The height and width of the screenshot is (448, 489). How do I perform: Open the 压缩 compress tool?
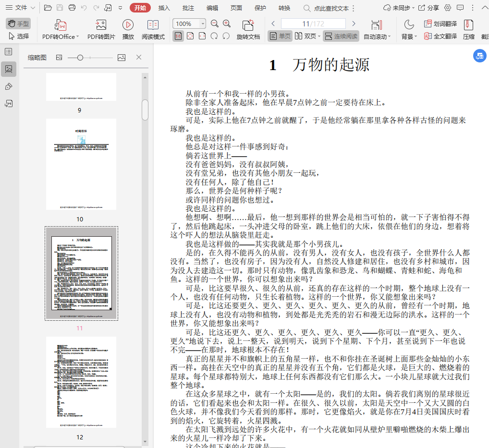(x=468, y=29)
